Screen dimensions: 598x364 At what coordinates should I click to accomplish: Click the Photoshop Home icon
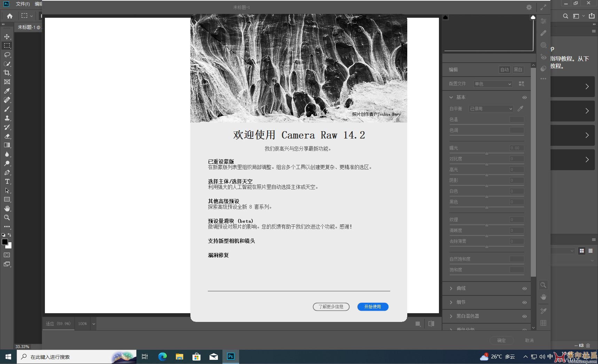point(10,16)
